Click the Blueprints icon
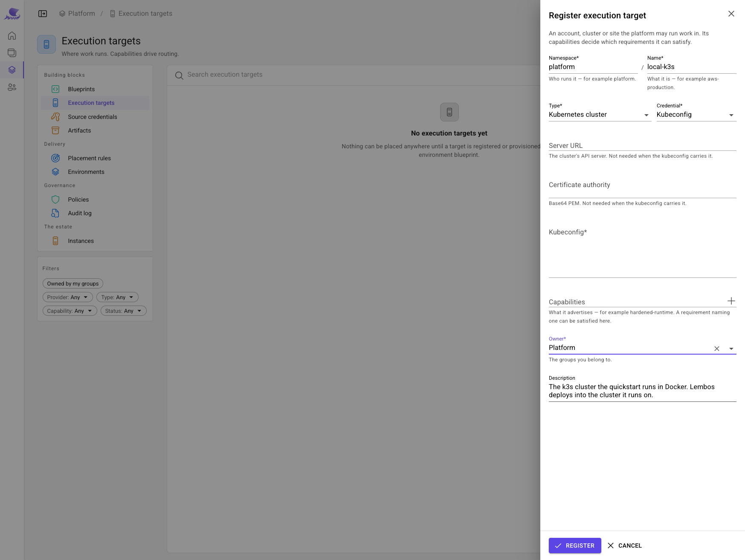Image resolution: width=745 pixels, height=560 pixels. click(55, 89)
